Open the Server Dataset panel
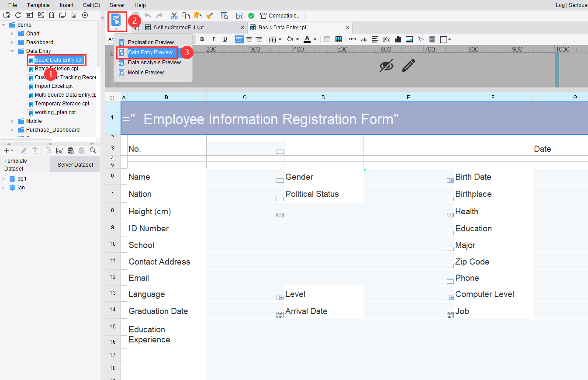Image resolution: width=588 pixels, height=380 pixels. coord(75,164)
